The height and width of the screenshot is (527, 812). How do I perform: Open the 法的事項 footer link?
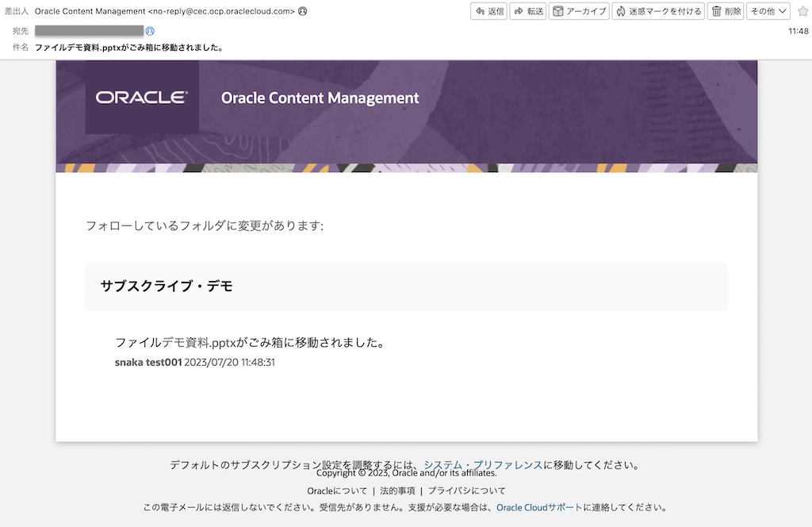397,490
